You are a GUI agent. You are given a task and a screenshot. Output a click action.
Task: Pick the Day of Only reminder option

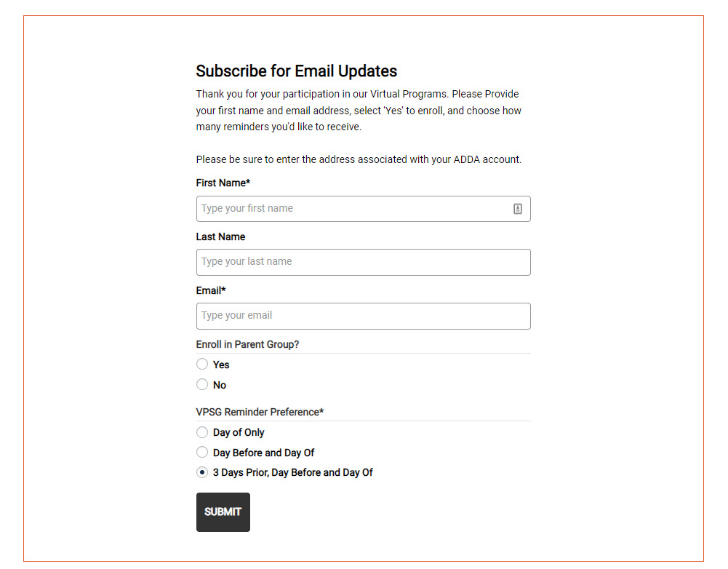202,432
